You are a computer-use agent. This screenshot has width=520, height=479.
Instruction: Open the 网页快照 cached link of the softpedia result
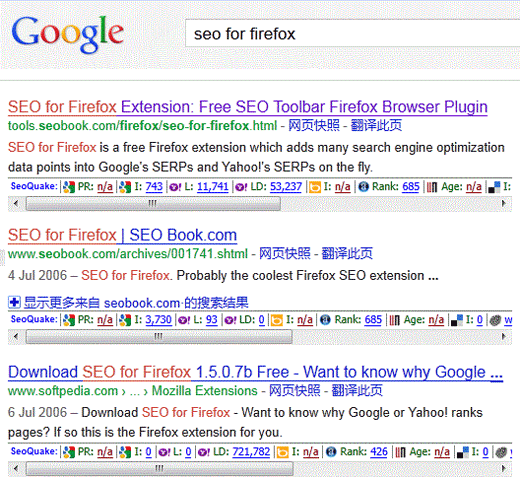coord(294,390)
